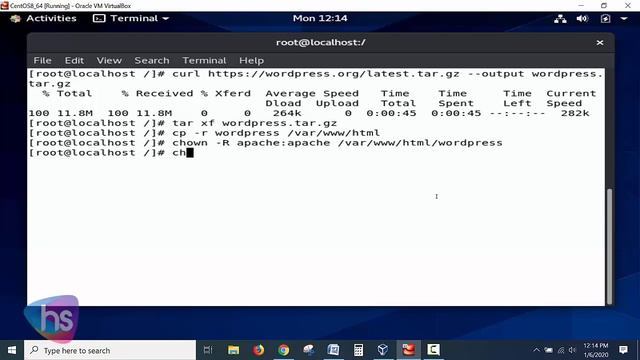Click the Mon 12:14 clock
Screen dimensions: 640x360
pyautogui.click(x=320, y=18)
